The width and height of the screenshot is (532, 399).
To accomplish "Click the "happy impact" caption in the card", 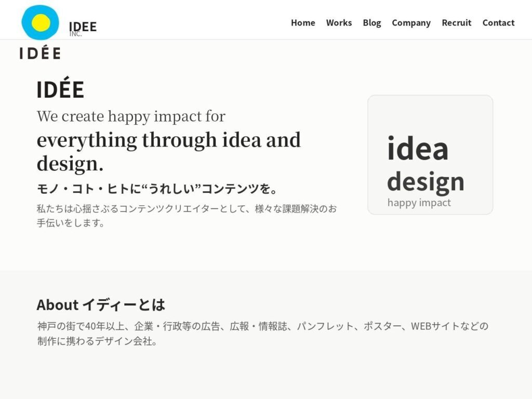I will [x=419, y=203].
